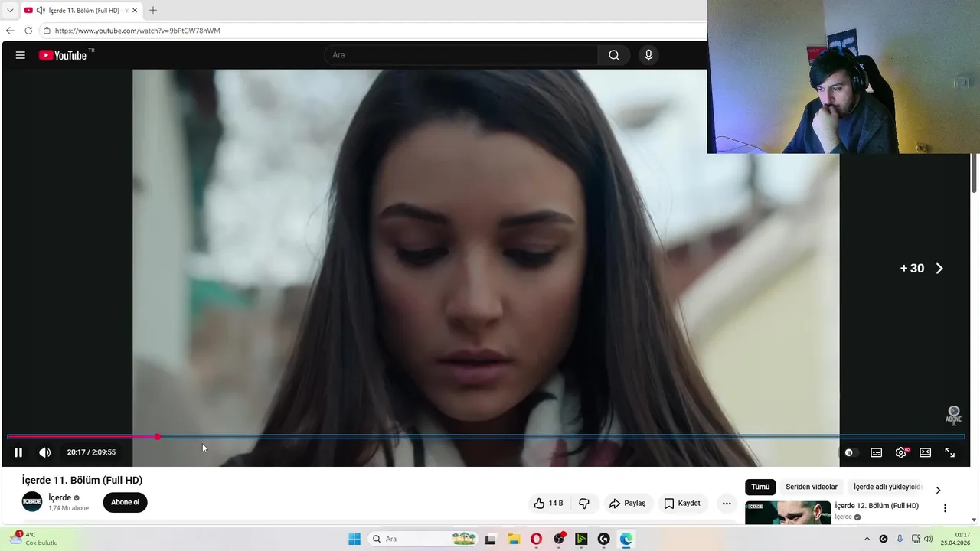Select the İçerde 11. Bölüm browser tab

click(81, 11)
